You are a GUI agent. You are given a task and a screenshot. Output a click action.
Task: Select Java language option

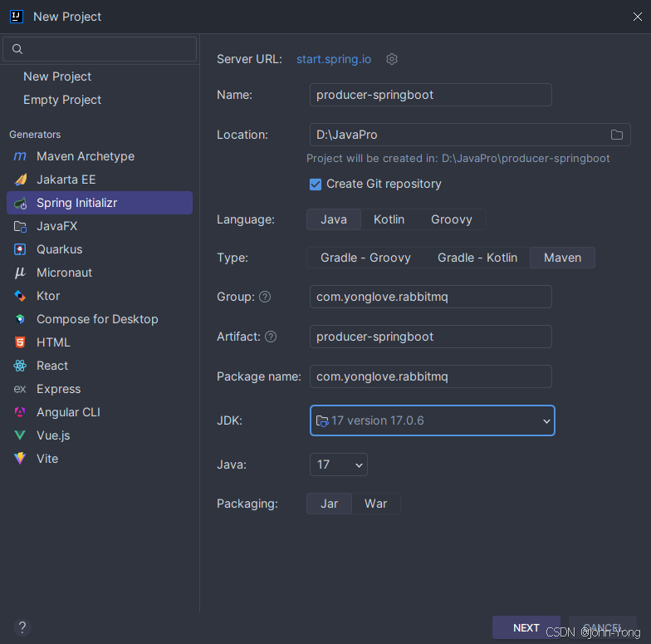334,219
